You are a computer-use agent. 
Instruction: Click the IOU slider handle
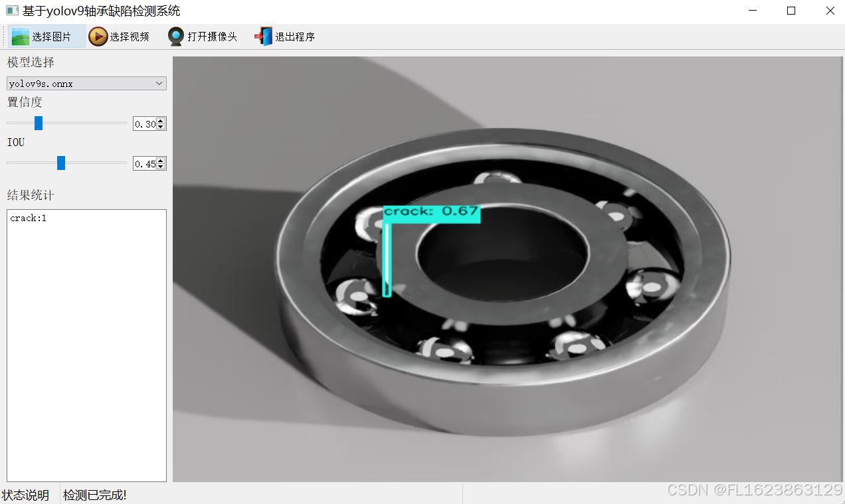[61, 163]
